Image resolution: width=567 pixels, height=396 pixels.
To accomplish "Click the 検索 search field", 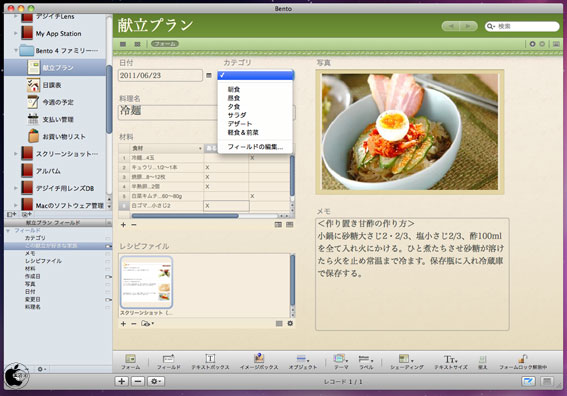I will click(x=522, y=26).
